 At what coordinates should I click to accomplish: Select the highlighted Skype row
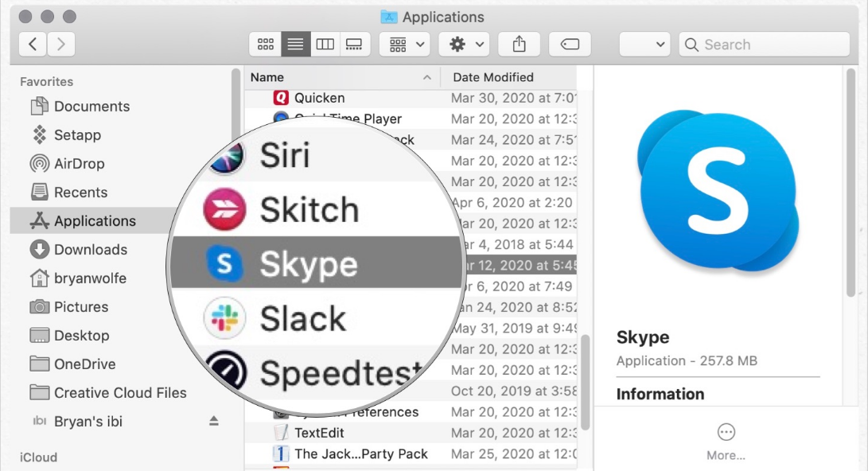316,263
